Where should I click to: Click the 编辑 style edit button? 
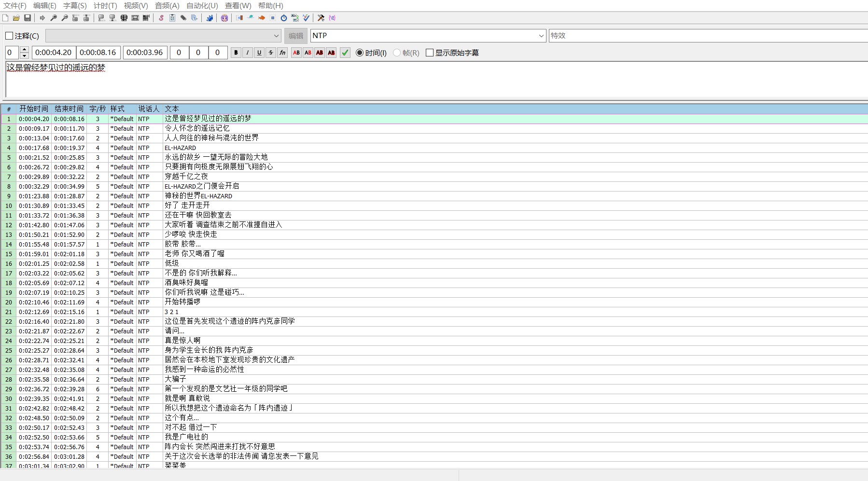pos(296,36)
